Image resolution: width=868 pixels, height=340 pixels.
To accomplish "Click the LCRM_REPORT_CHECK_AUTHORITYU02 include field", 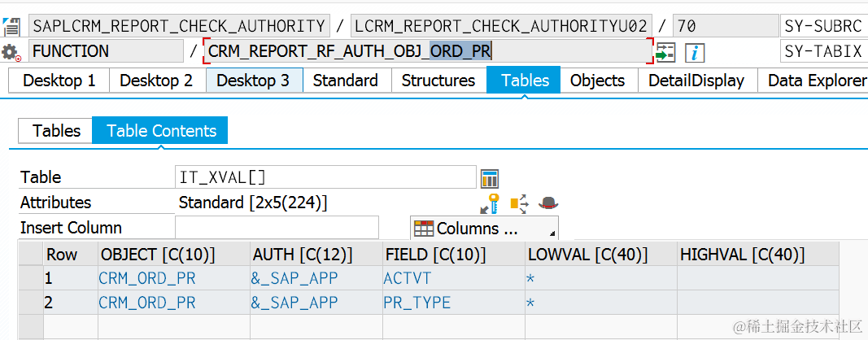I will pyautogui.click(x=502, y=26).
